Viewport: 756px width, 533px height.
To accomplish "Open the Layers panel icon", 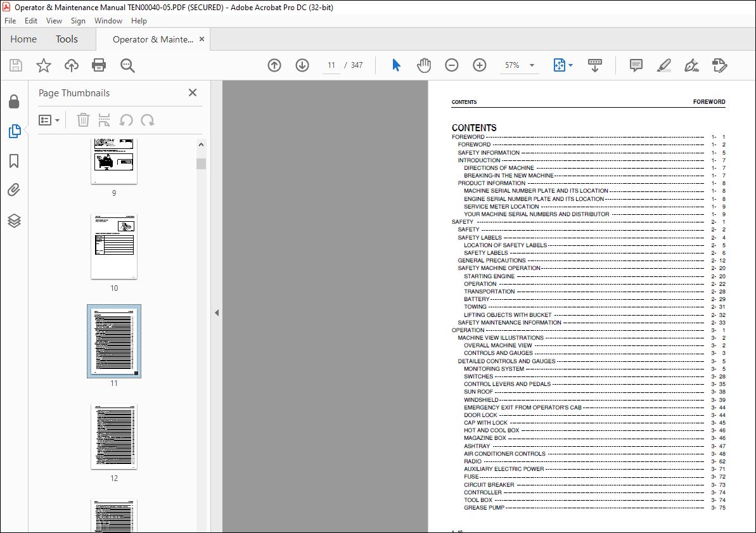I will tap(14, 221).
